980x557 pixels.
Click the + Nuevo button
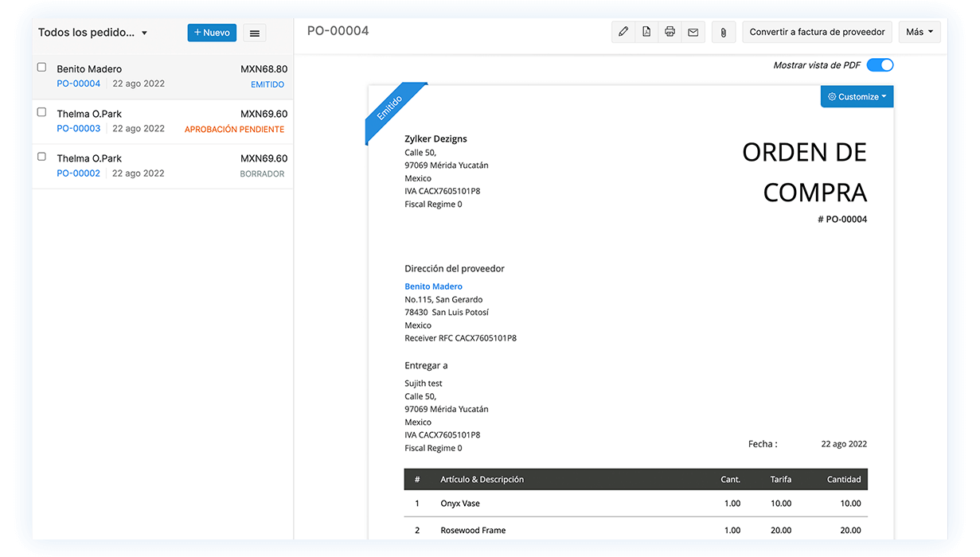212,32
